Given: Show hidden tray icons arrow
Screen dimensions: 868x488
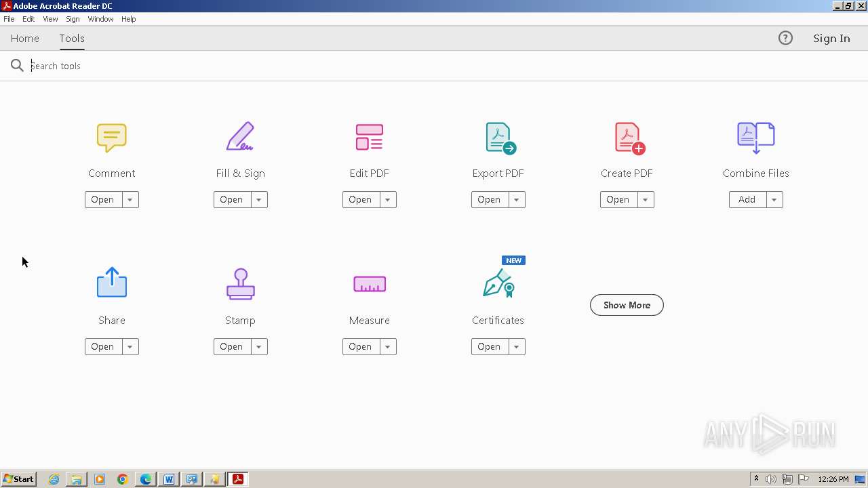Looking at the screenshot, I should click(756, 479).
